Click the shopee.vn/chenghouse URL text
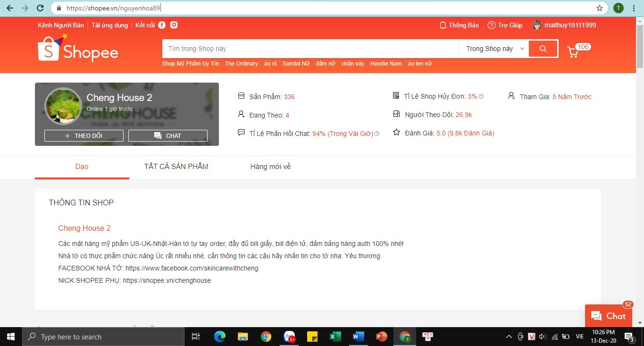The width and height of the screenshot is (644, 346). 167,280
